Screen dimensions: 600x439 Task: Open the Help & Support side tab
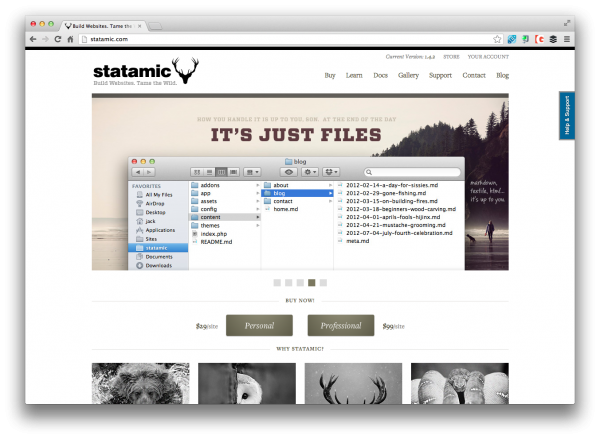(x=567, y=115)
